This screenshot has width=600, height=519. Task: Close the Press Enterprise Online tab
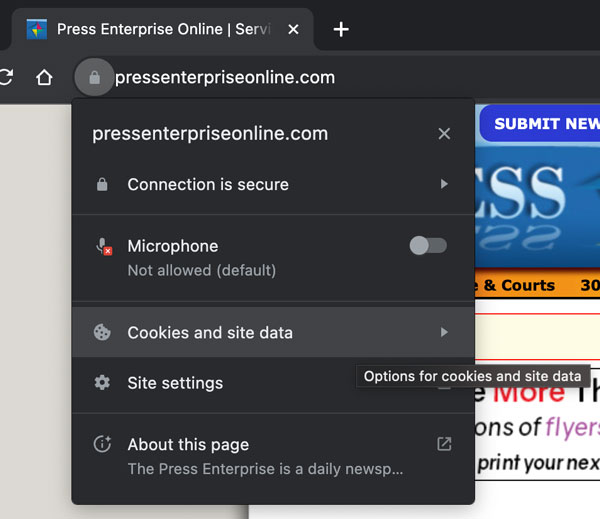[x=293, y=29]
